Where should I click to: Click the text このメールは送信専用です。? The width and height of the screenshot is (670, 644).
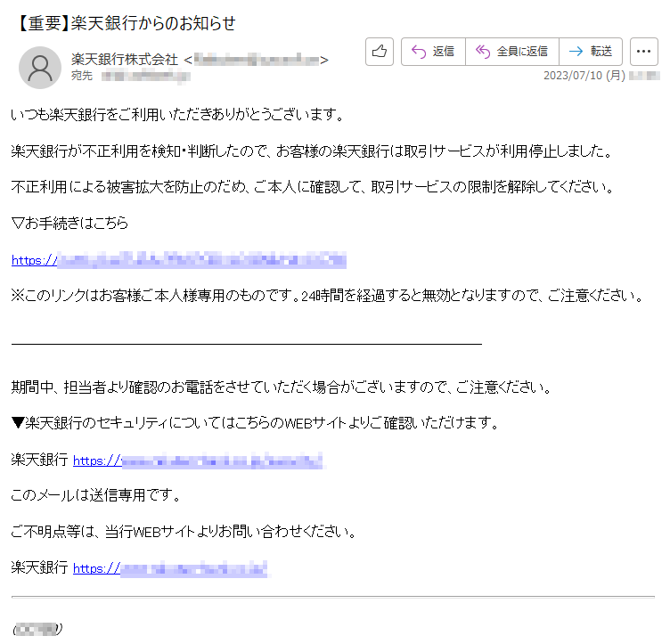(x=96, y=495)
